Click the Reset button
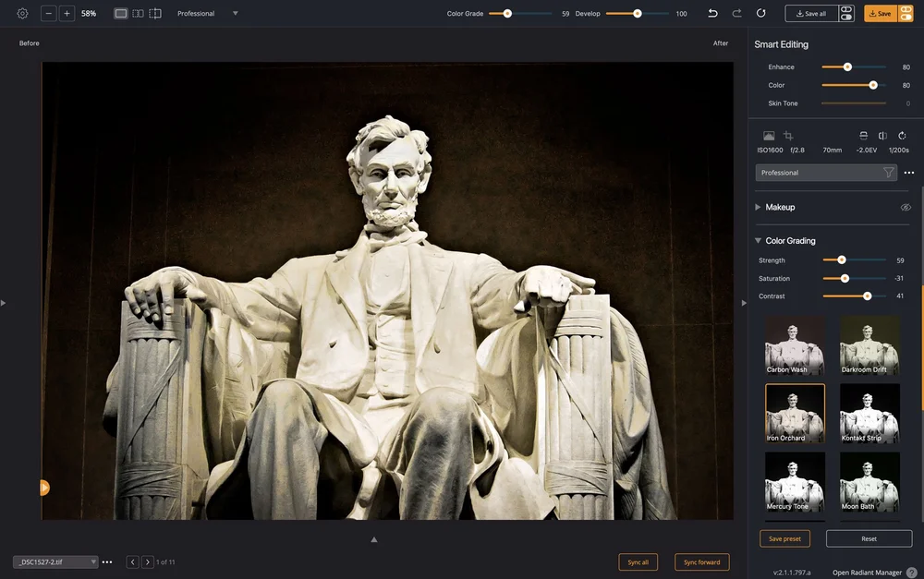Image resolution: width=924 pixels, height=579 pixels. (x=869, y=538)
